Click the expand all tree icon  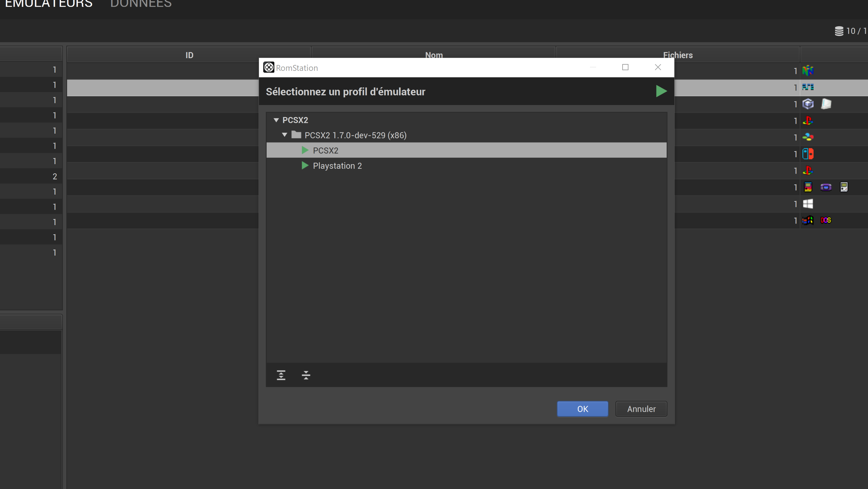coord(281,375)
